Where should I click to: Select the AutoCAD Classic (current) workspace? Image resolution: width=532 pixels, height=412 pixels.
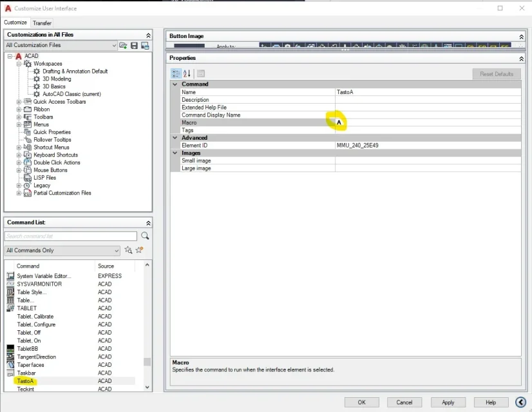tap(71, 94)
